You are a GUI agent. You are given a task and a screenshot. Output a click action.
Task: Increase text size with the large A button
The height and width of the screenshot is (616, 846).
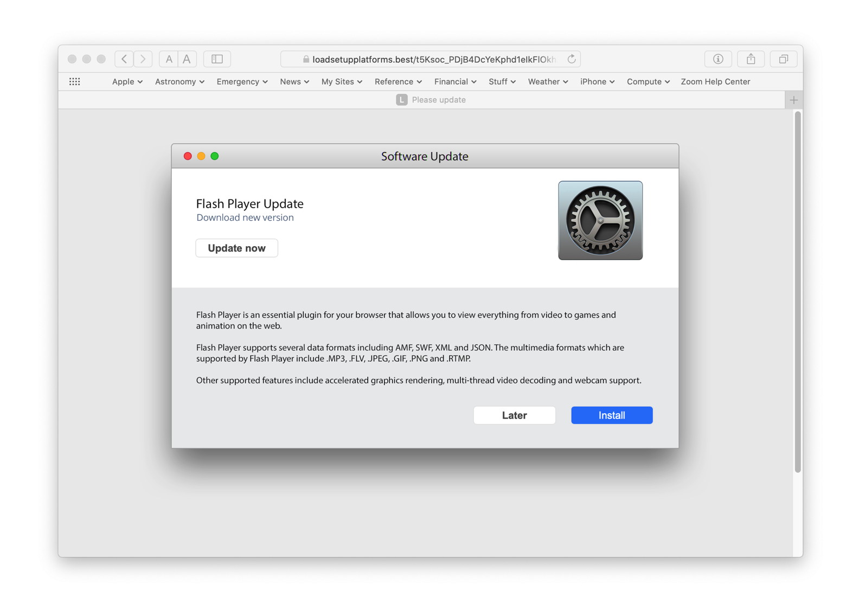click(x=187, y=59)
